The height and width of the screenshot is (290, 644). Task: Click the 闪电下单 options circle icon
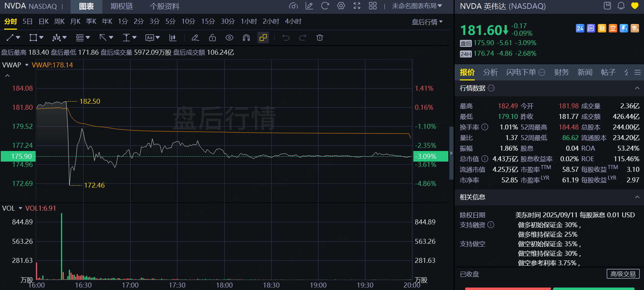pyautogui.click(x=542, y=72)
